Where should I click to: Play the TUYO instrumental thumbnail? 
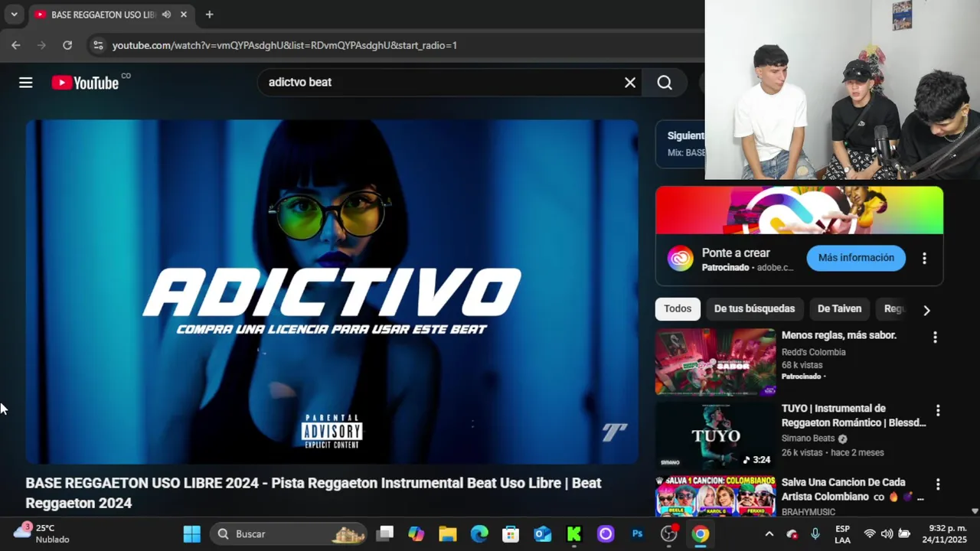tap(715, 435)
